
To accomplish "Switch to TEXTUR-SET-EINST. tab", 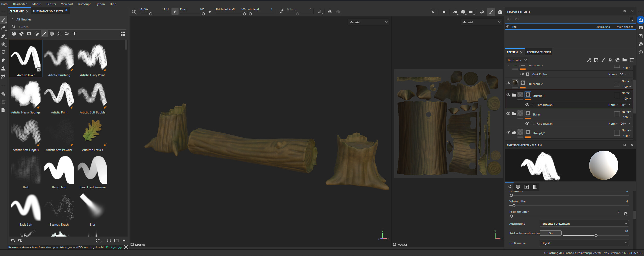I will (539, 52).
